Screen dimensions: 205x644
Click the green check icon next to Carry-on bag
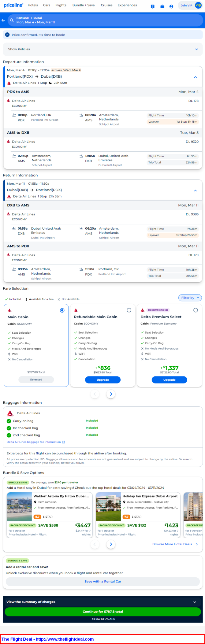coord(9,421)
